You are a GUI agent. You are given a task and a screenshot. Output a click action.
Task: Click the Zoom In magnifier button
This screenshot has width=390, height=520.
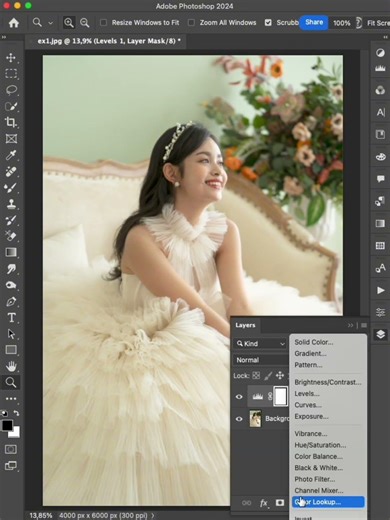point(69,23)
